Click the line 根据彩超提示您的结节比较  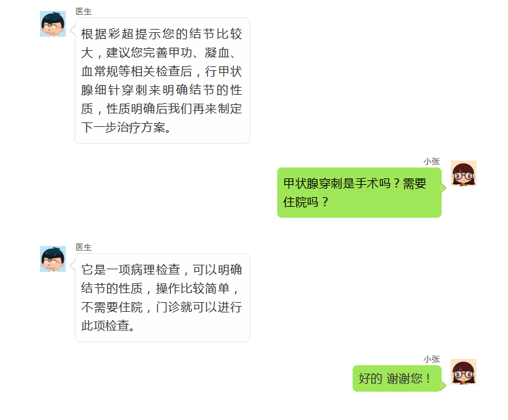point(161,33)
